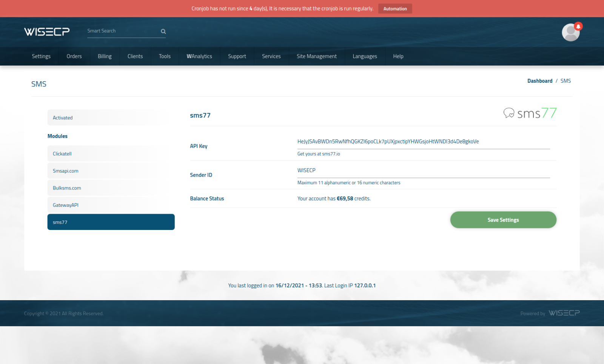
Task: Click the footer Powered by WISECP logo
Action: point(564,313)
